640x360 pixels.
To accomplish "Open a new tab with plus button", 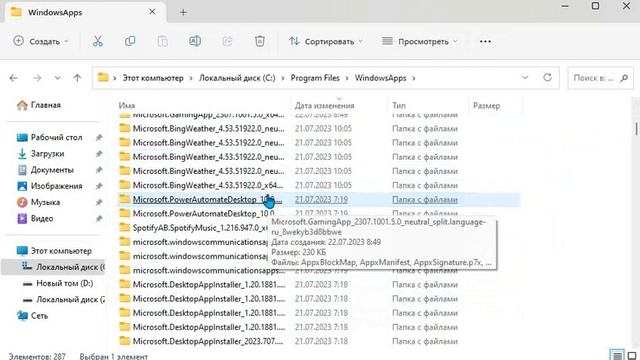I will (183, 12).
